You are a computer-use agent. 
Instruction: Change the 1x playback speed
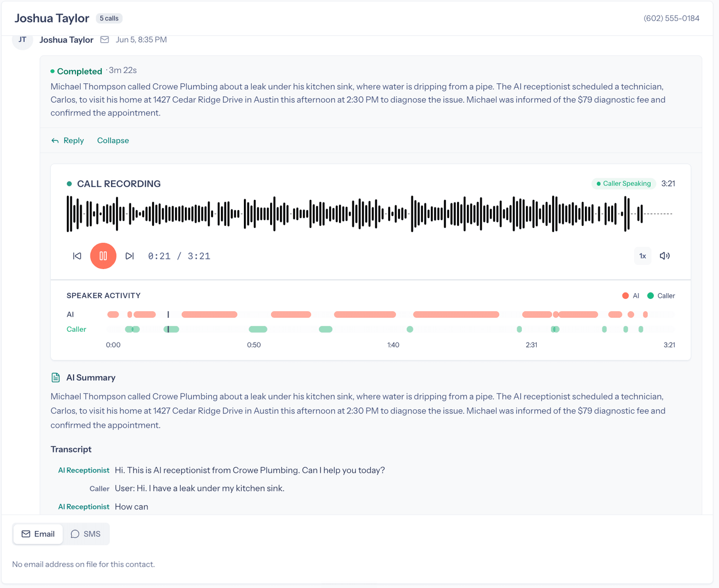pos(642,256)
